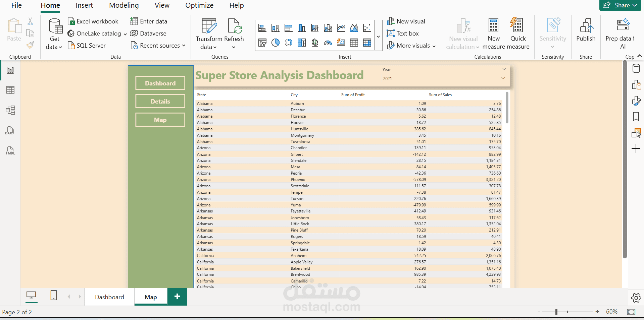Open the Selection pane icon
The image size is (644, 320).
pos(636,133)
